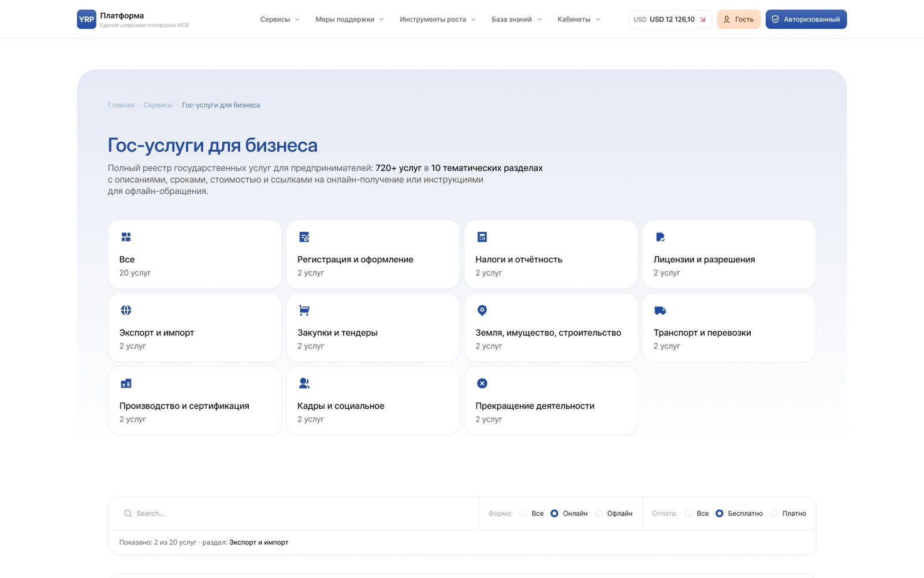Viewport: 924px width, 578px height.
Task: Open the База знаний navigation menu
Action: pyautogui.click(x=517, y=19)
